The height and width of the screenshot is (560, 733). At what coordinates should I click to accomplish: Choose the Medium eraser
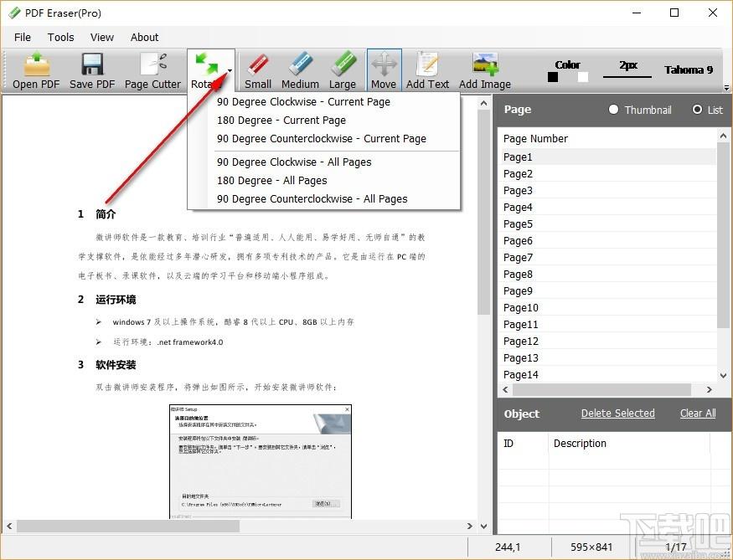pos(300,71)
